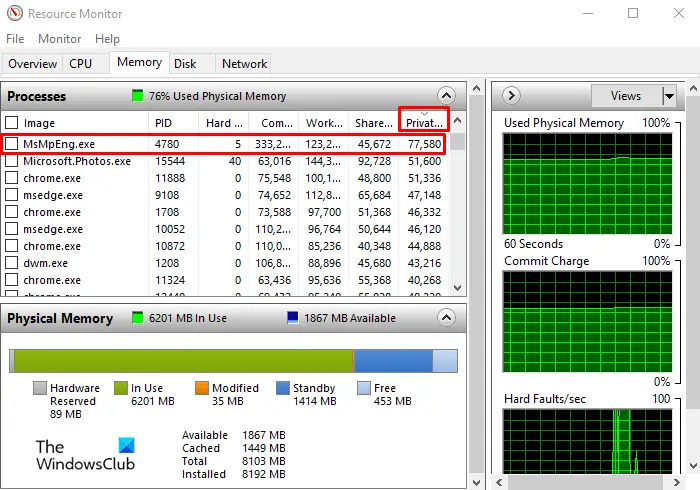The width and height of the screenshot is (700, 490).
Task: Select the Memory tab
Action: click(x=139, y=62)
